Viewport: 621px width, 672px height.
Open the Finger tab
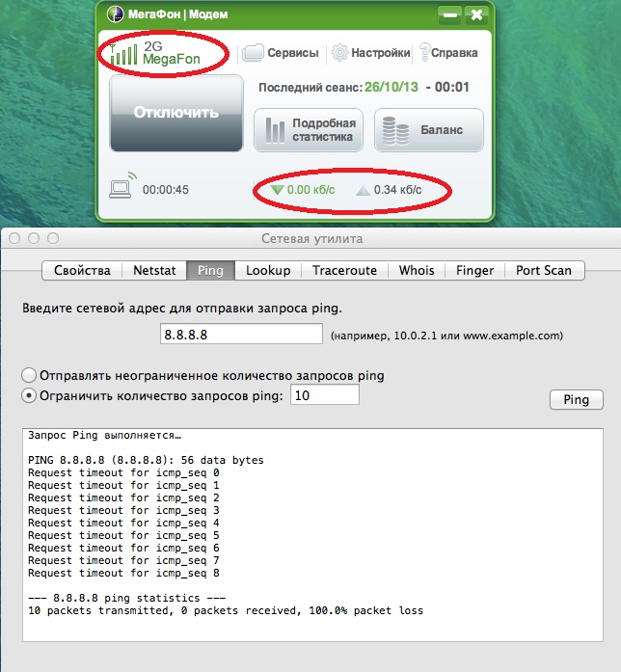(x=474, y=270)
